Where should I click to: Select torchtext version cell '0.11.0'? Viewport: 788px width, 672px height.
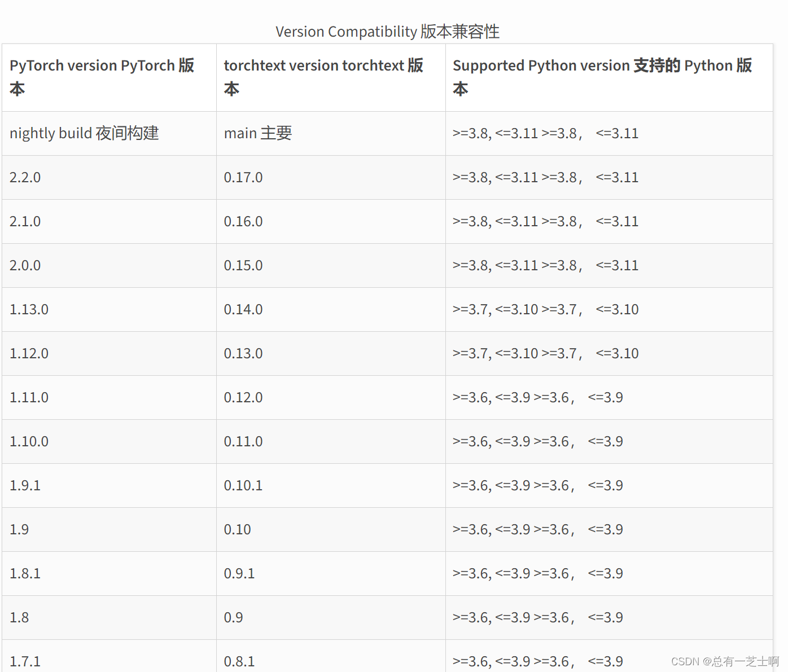pos(331,442)
